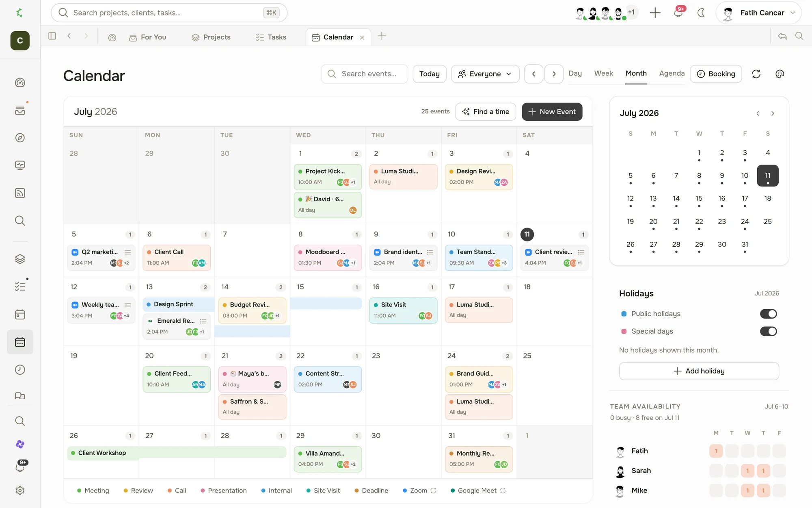Create a New Event
Viewport: 812px width, 508px height.
pos(552,112)
